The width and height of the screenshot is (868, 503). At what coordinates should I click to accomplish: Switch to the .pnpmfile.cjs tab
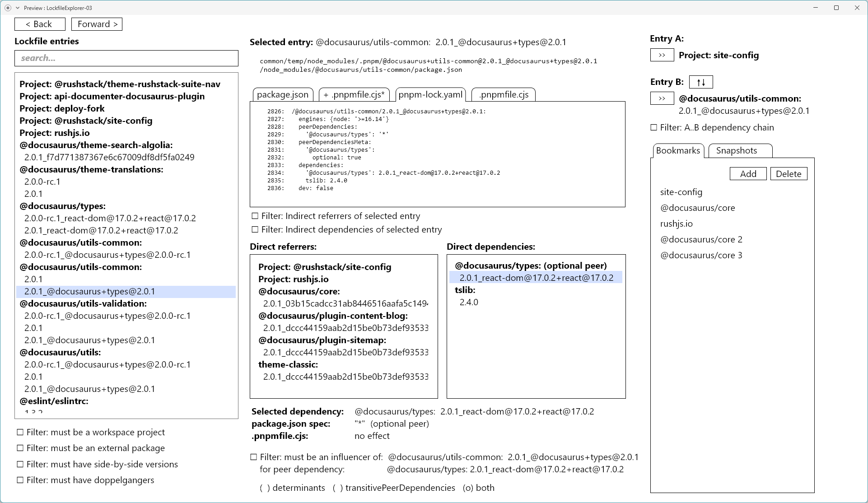tap(503, 94)
